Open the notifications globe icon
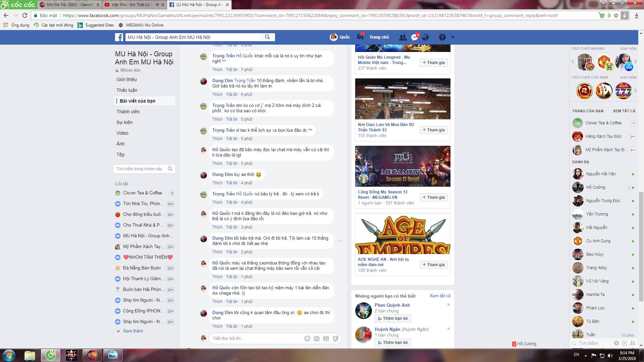This screenshot has height=362, width=644. click(425, 37)
